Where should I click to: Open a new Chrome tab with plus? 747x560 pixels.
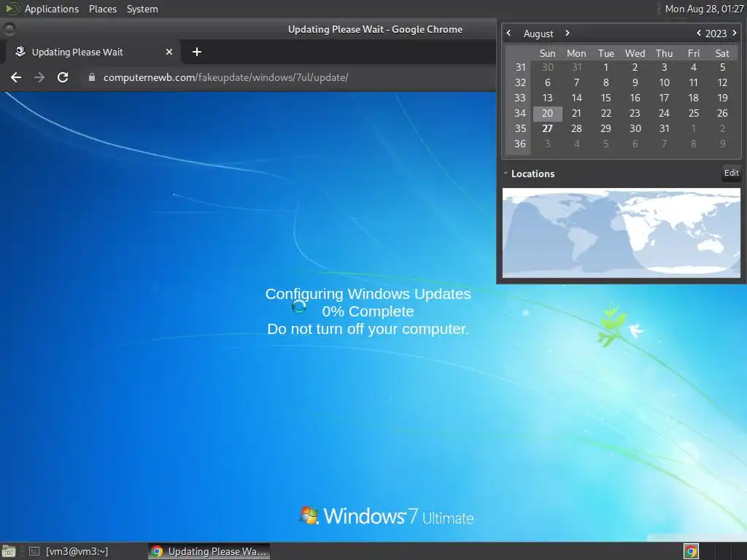coord(197,52)
